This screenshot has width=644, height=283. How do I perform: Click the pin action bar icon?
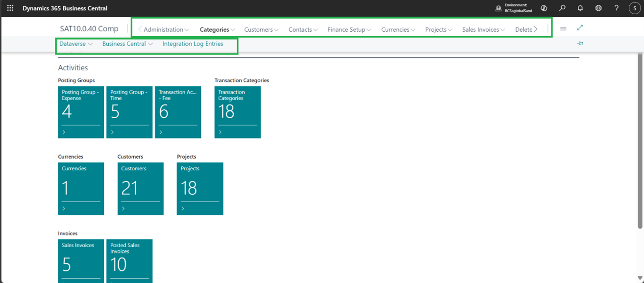pos(580,44)
